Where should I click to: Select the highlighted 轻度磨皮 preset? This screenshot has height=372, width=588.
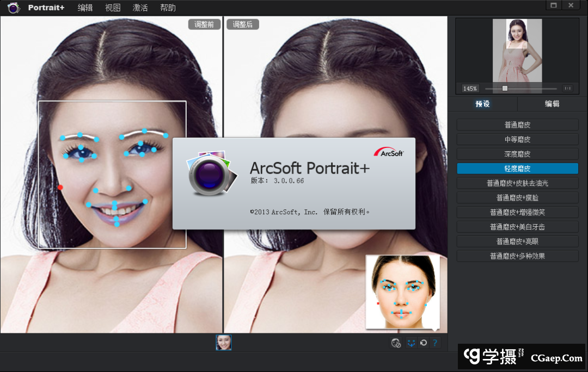517,168
